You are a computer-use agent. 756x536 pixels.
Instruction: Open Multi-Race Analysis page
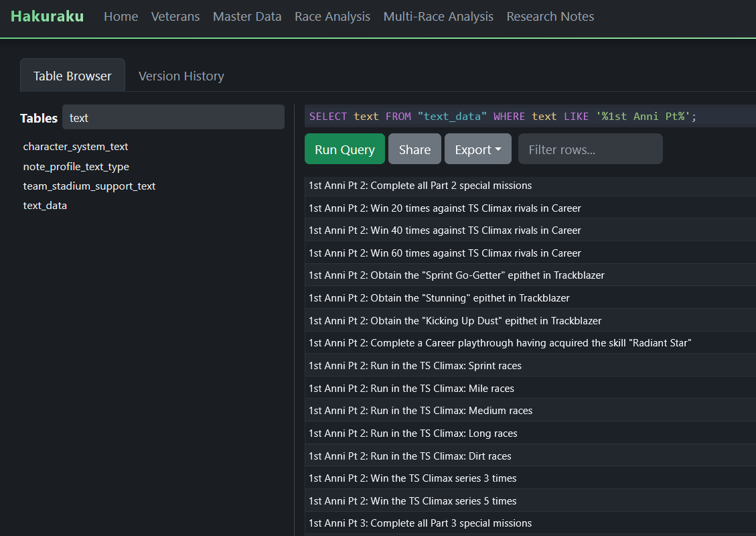point(439,16)
